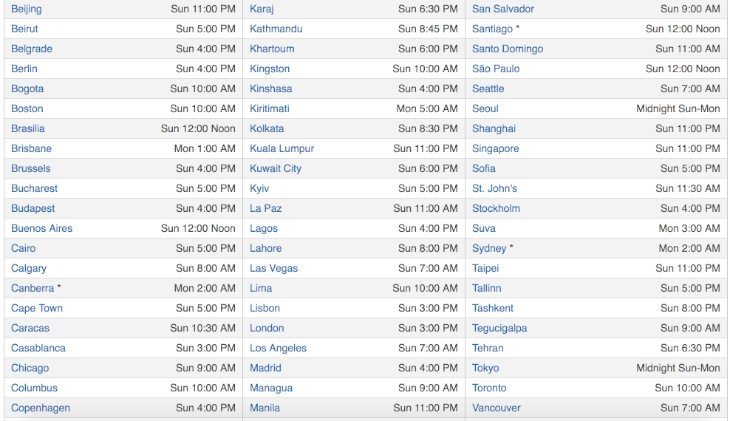The height and width of the screenshot is (421, 730).
Task: Click the Kuwait City link
Action: (x=275, y=169)
